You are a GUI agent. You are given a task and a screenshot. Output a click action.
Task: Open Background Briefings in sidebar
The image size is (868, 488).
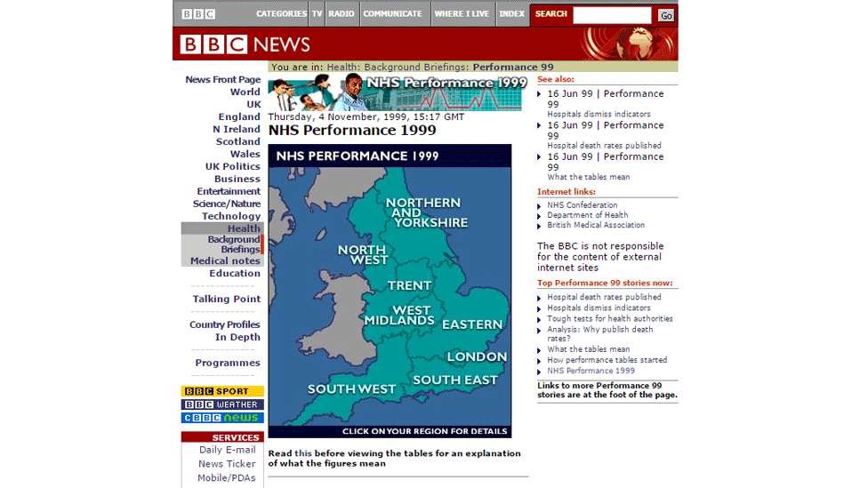coord(234,244)
